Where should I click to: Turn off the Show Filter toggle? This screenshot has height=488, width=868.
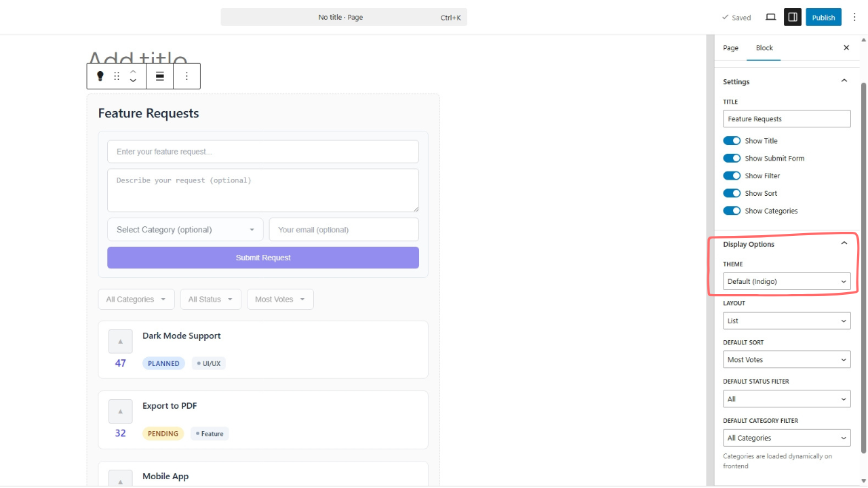click(x=732, y=176)
